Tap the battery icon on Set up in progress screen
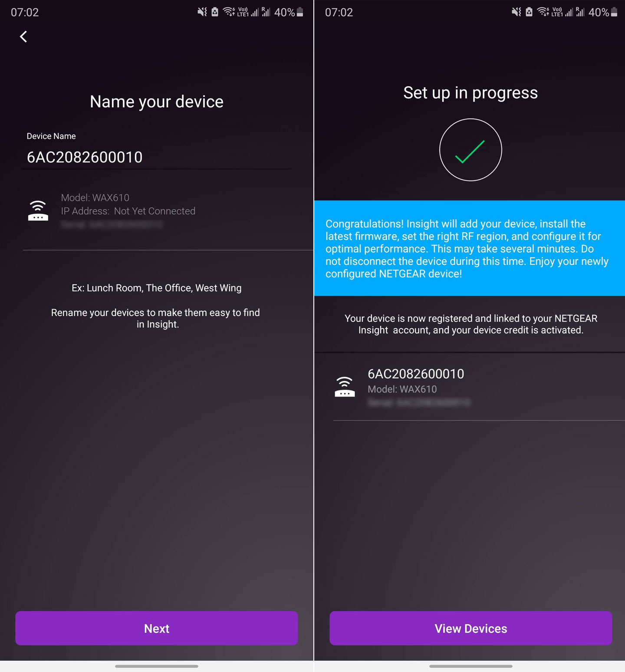Screen dimensions: 625x672 click(614, 12)
